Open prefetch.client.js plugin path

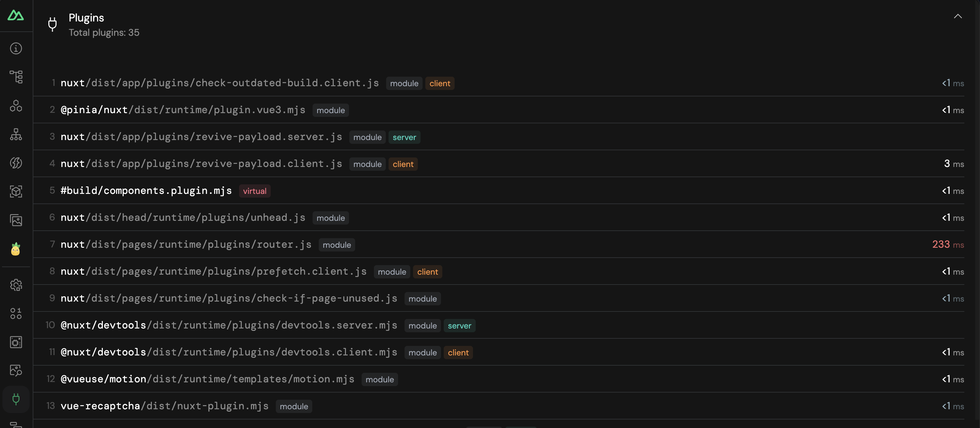point(214,272)
